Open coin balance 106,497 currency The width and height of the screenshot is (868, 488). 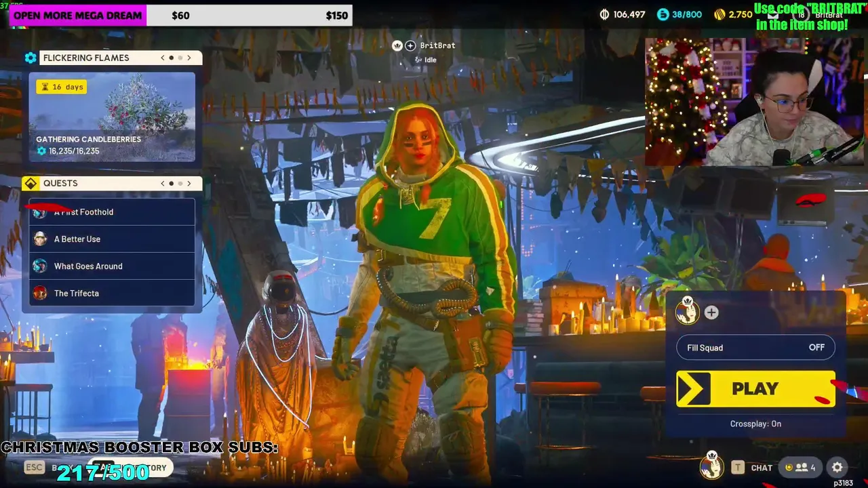623,14
